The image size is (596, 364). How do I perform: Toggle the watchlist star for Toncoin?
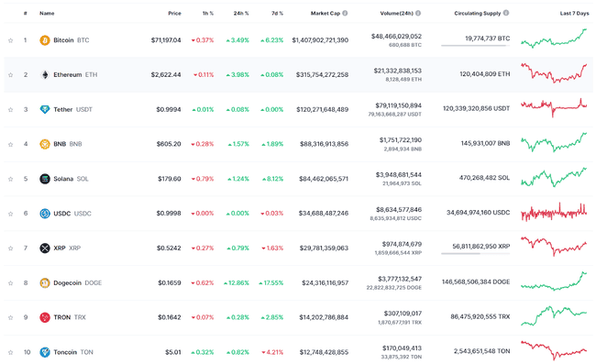coord(11,353)
